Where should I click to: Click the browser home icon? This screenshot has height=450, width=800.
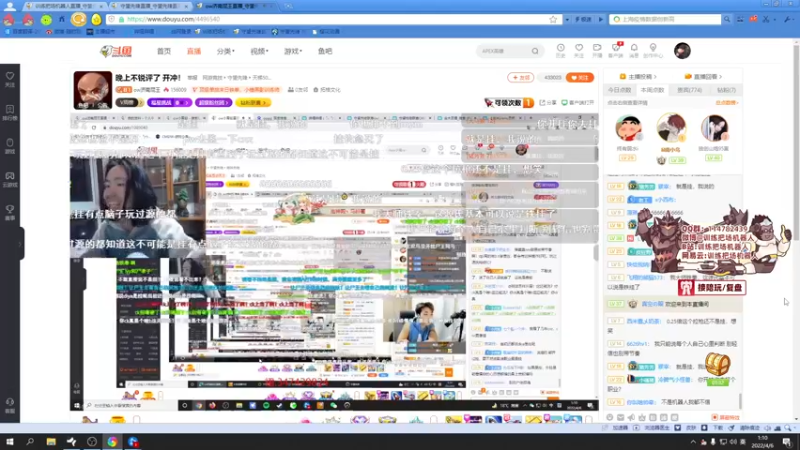[62, 19]
